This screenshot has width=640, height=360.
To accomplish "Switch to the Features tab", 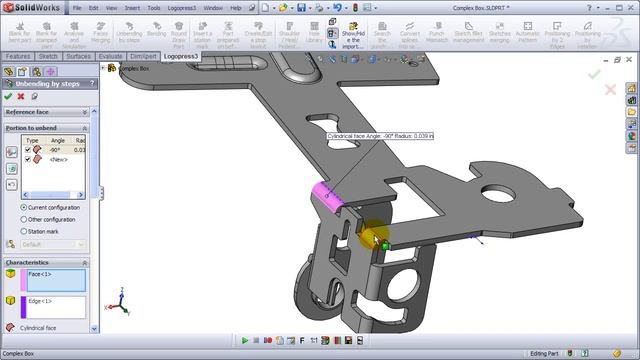I will [x=18, y=56].
